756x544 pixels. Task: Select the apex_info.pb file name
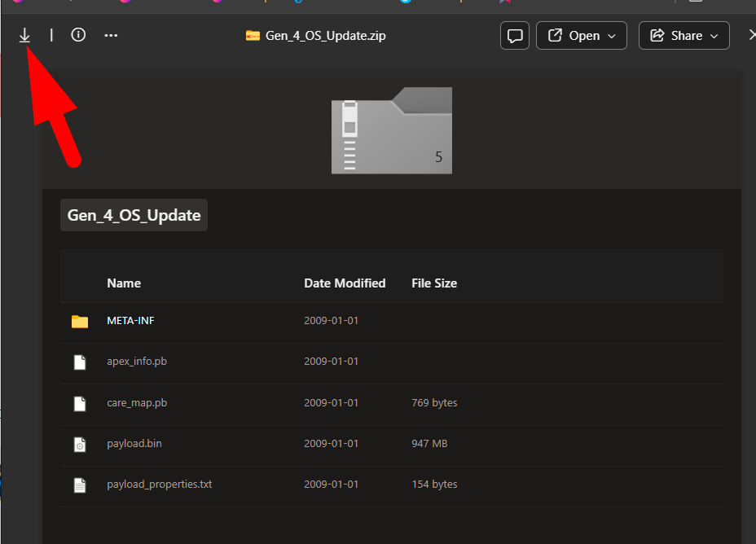point(137,362)
